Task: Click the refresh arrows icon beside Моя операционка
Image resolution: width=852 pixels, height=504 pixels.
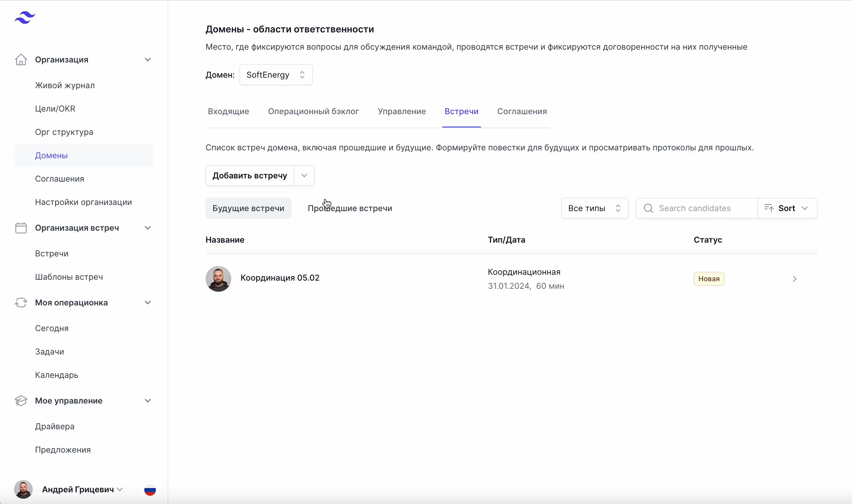Action: pos(21,303)
